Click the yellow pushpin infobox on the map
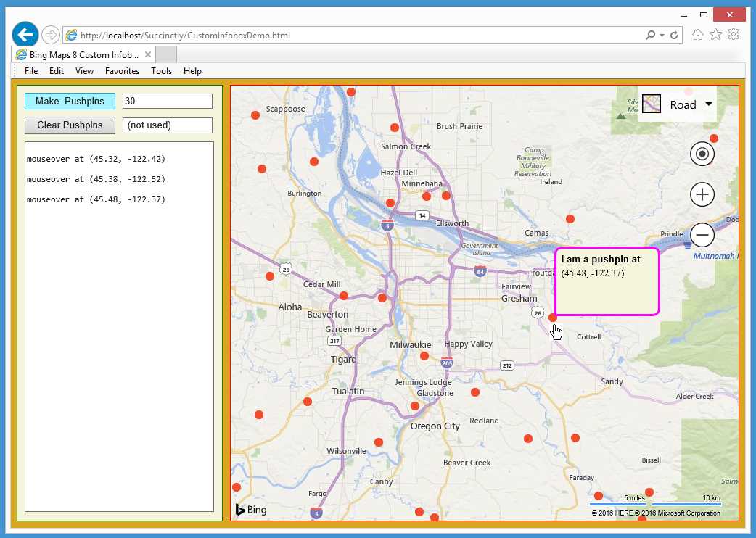This screenshot has width=756, height=538. tap(607, 281)
